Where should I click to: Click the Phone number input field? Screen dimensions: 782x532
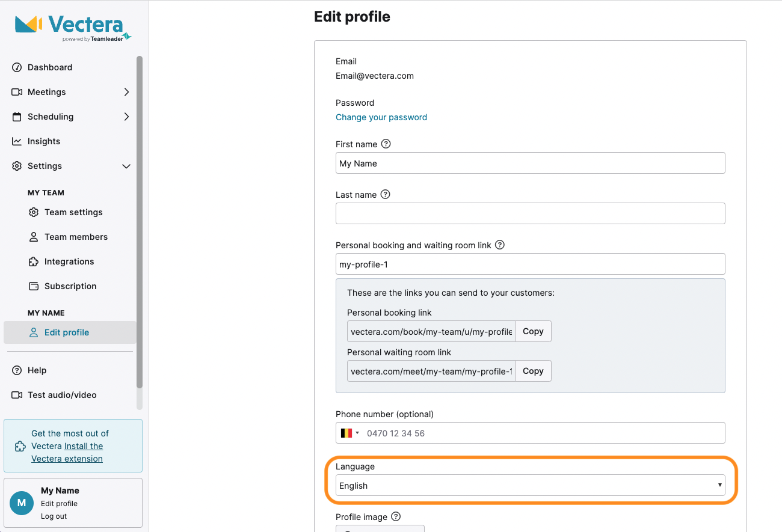541,433
